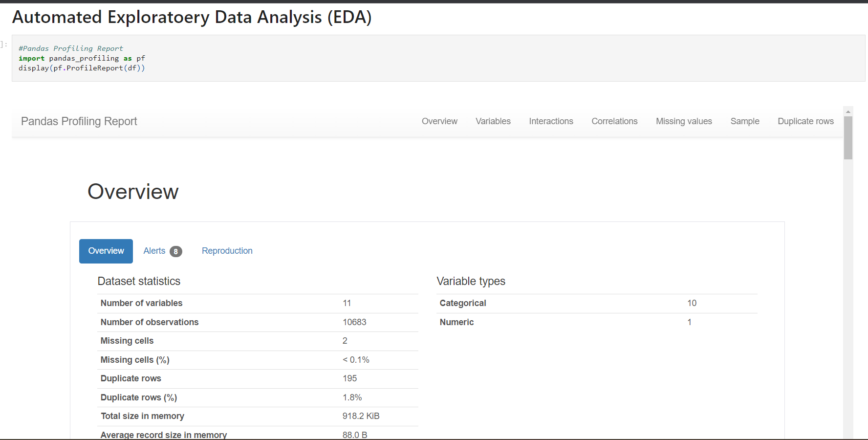Navigate to the Correlations section
Screen dimensions: 868x440
[614, 121]
